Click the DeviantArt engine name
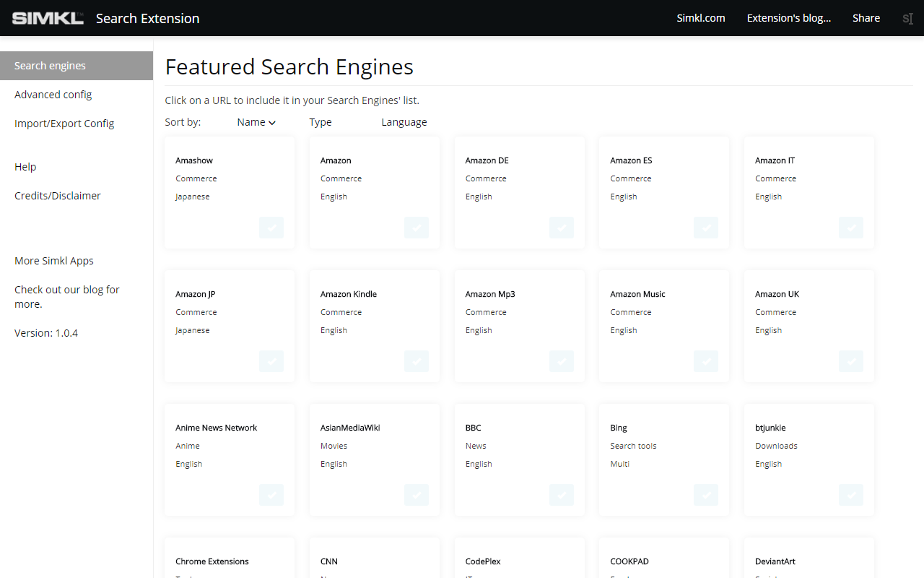Viewport: 924px width, 578px height. 775,561
